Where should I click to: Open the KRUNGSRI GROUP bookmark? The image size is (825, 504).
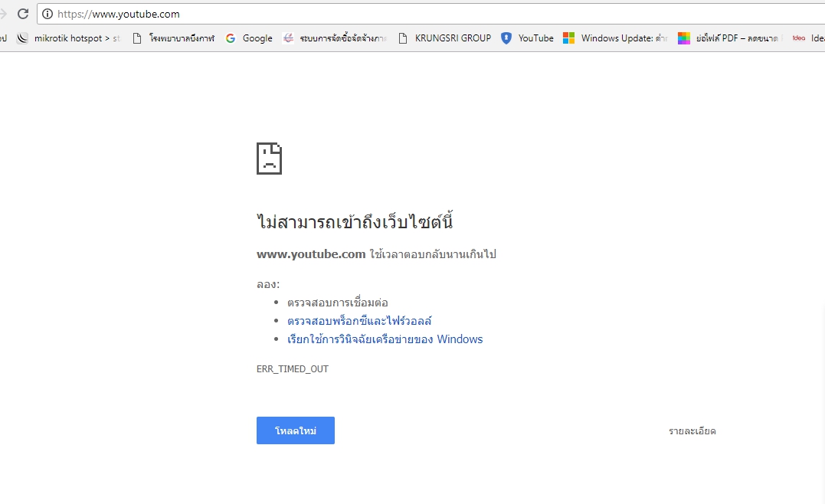coord(444,38)
